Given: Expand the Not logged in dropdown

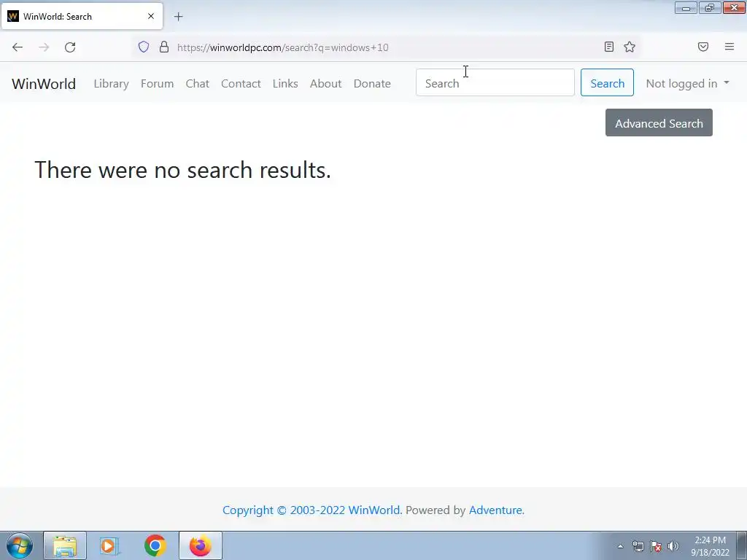Looking at the screenshot, I should 687,84.
